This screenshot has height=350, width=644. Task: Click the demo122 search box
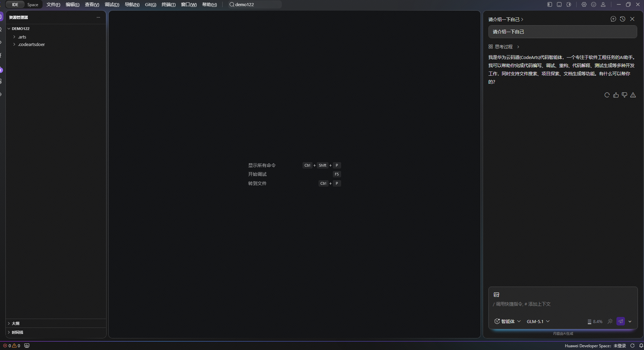pyautogui.click(x=255, y=4)
